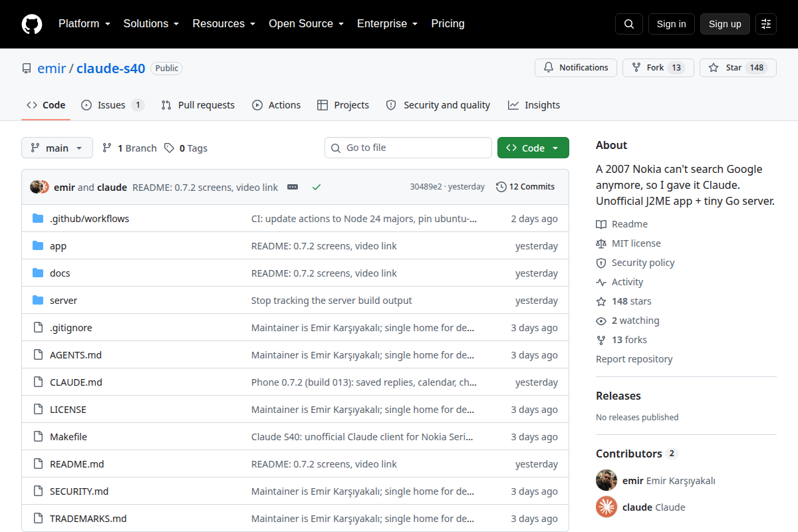Screen dimensions: 798x532
Task: Click the commit message ellipsis expander icon
Action: pos(293,187)
